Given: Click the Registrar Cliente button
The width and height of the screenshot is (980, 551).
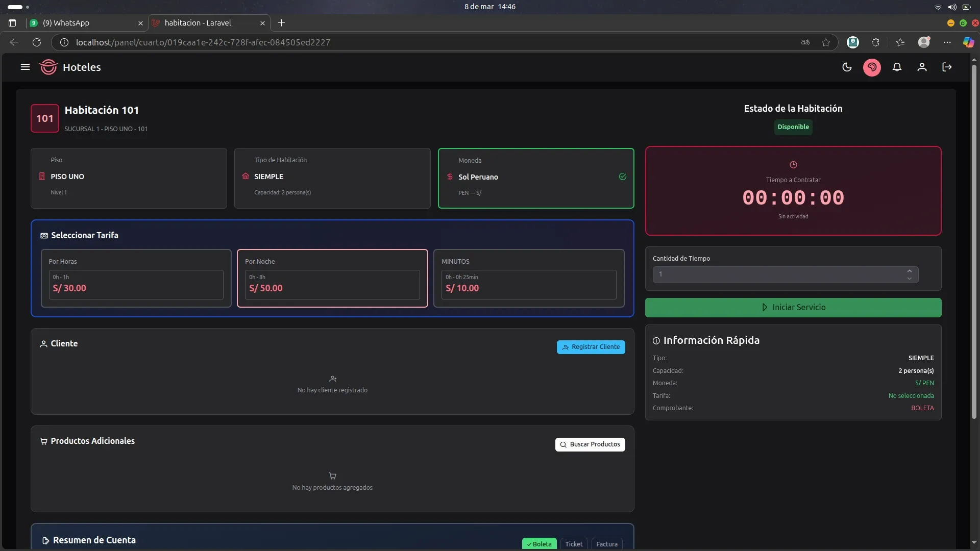Looking at the screenshot, I should pos(591,347).
